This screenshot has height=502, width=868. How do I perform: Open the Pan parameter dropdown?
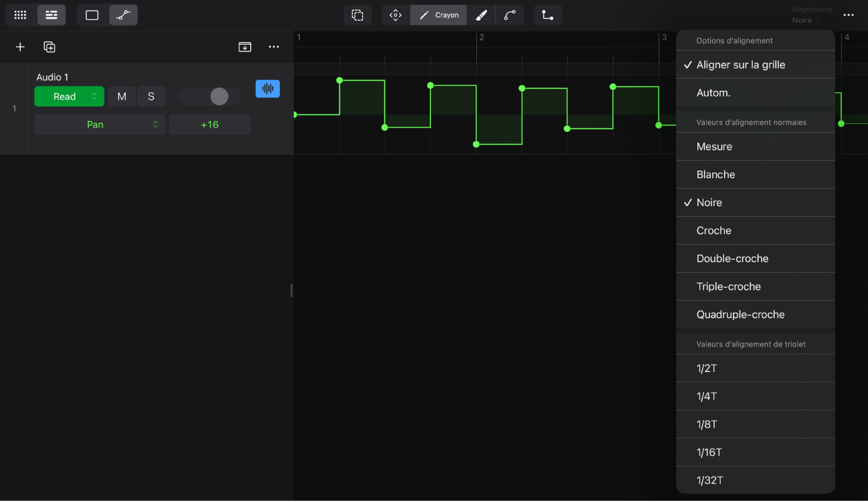click(99, 124)
